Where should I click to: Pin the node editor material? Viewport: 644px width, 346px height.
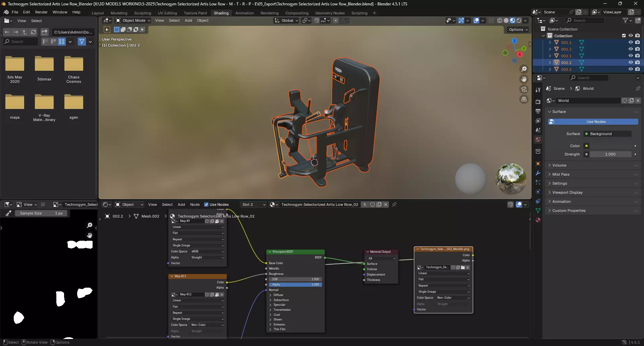click(x=394, y=205)
